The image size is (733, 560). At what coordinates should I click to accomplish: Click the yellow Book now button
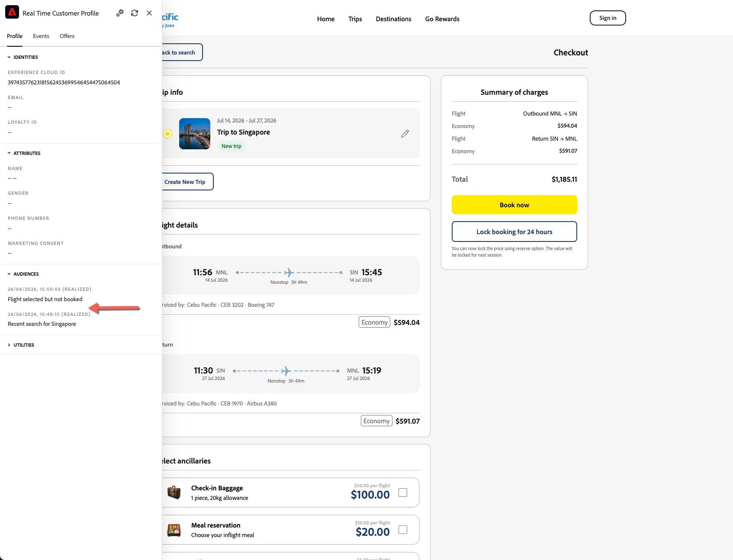coord(514,205)
